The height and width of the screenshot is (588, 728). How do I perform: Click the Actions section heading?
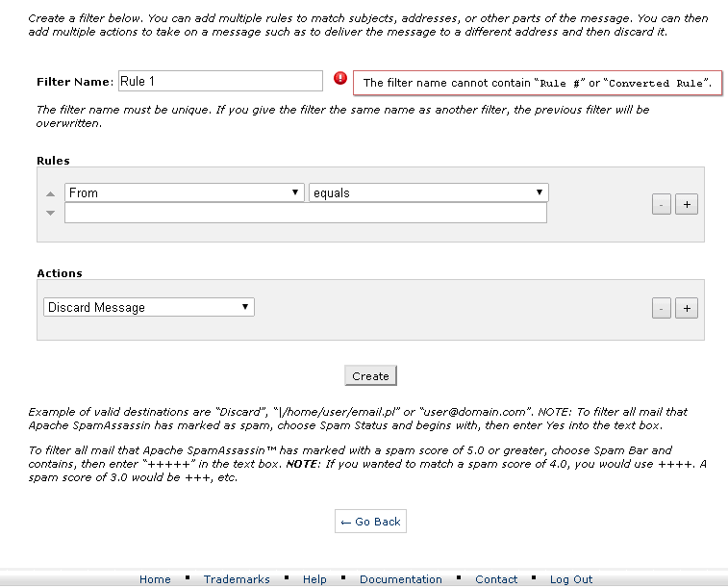[x=60, y=273]
